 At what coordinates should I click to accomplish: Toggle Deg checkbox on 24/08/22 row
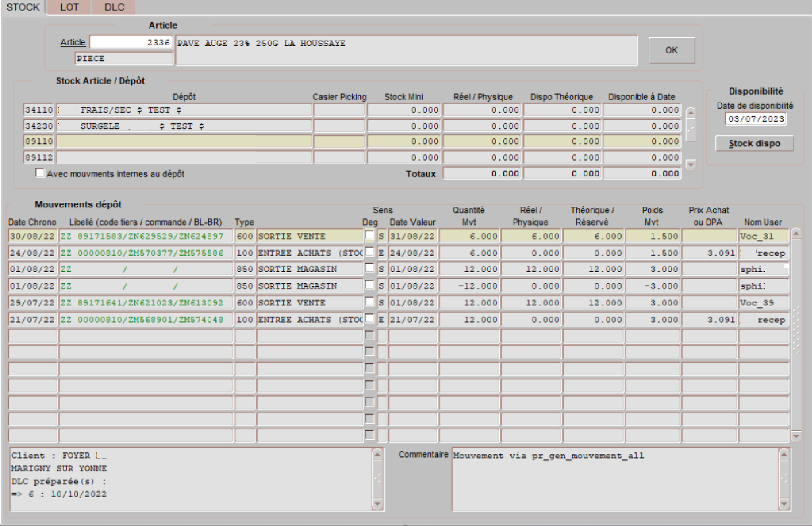[369, 251]
